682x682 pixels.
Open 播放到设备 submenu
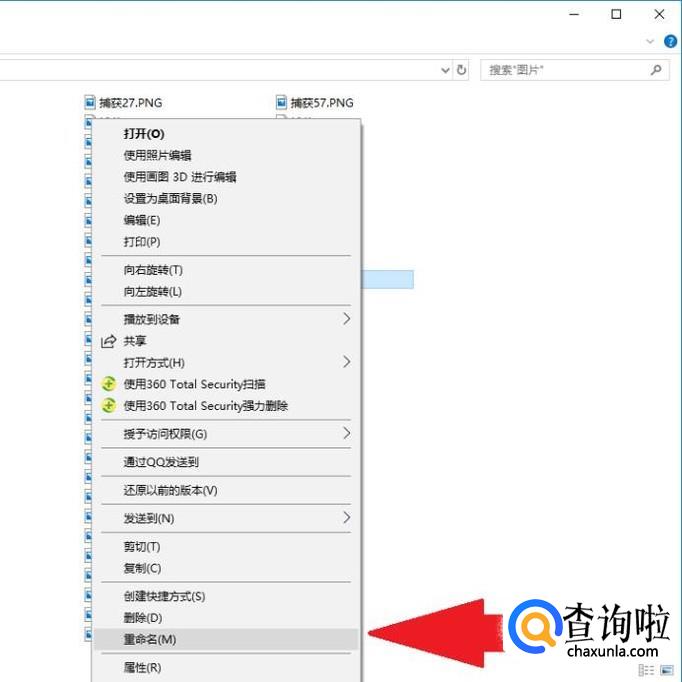(226, 319)
